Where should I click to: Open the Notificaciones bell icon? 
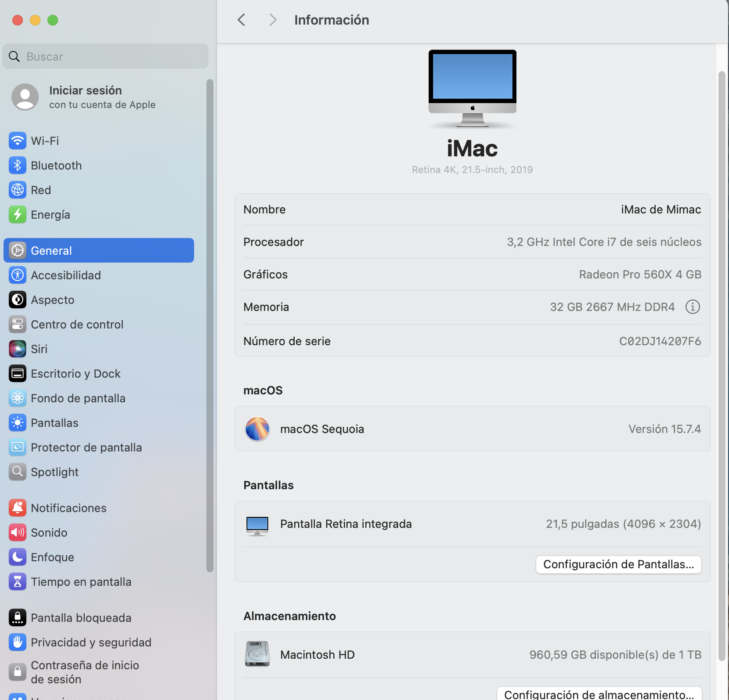tap(18, 508)
